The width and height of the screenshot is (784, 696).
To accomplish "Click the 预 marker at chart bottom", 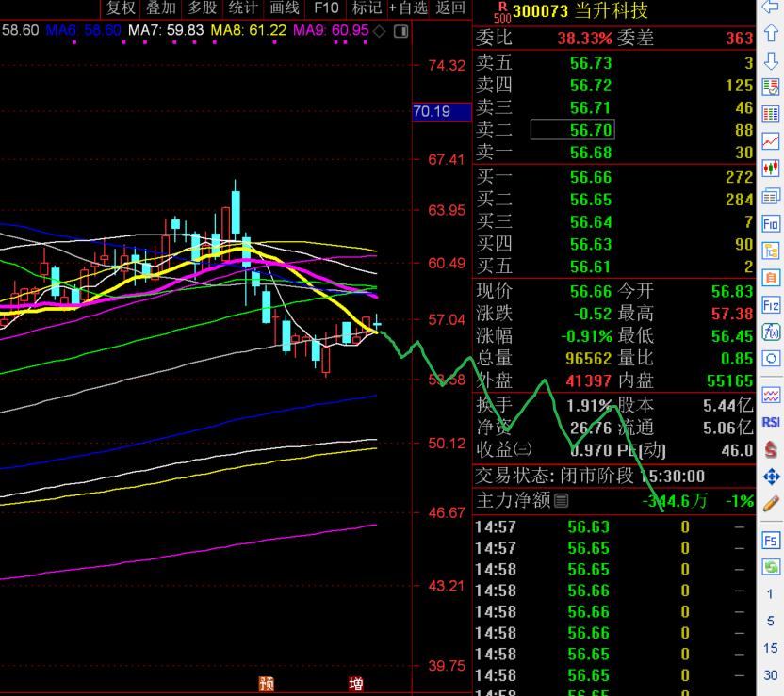I will 266,683.
